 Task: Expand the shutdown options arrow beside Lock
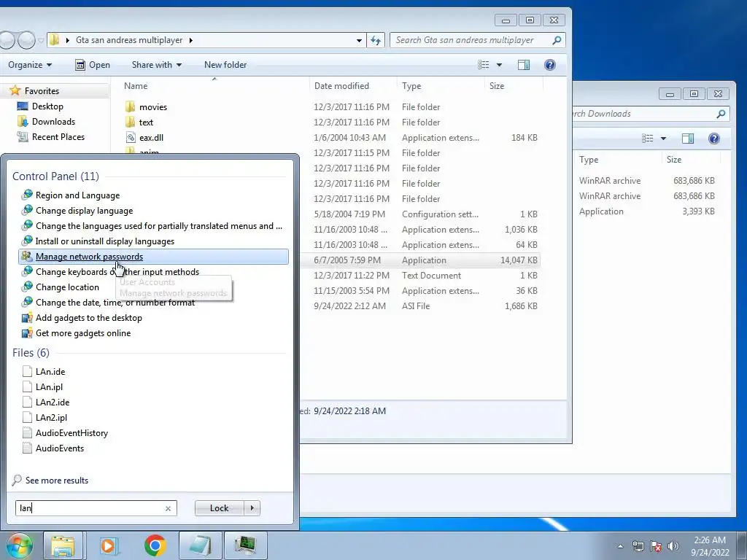pos(252,508)
